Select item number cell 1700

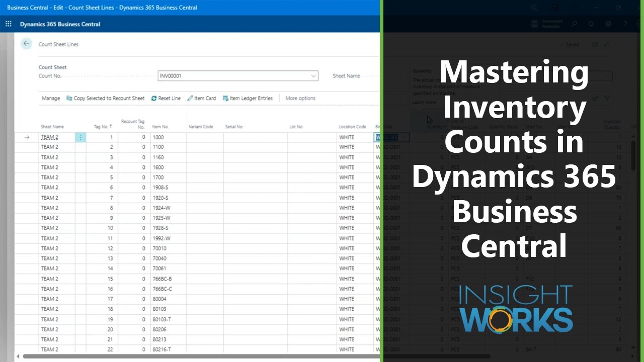coord(169,177)
